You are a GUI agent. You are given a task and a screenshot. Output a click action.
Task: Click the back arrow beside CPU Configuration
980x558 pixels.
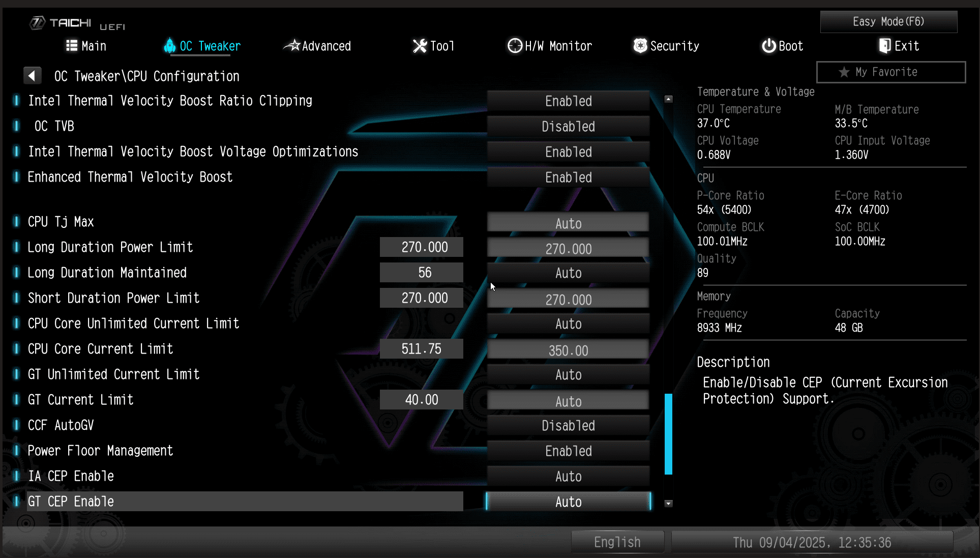(x=32, y=76)
